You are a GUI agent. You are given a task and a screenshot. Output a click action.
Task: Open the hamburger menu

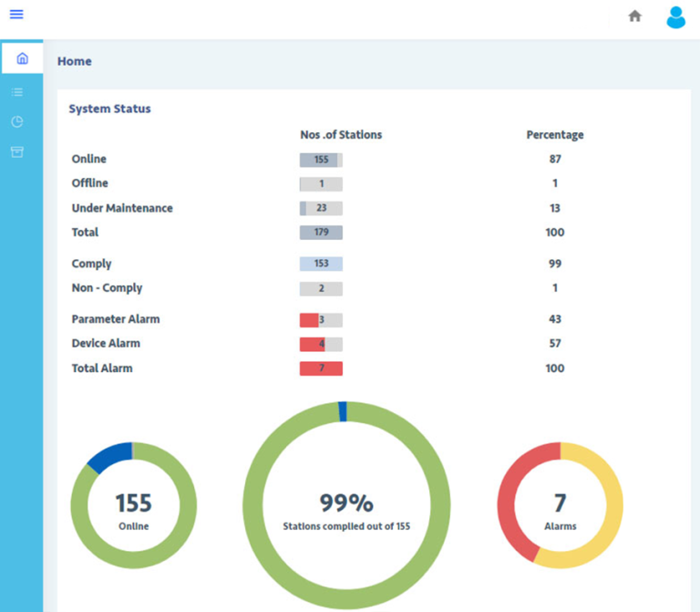(16, 15)
